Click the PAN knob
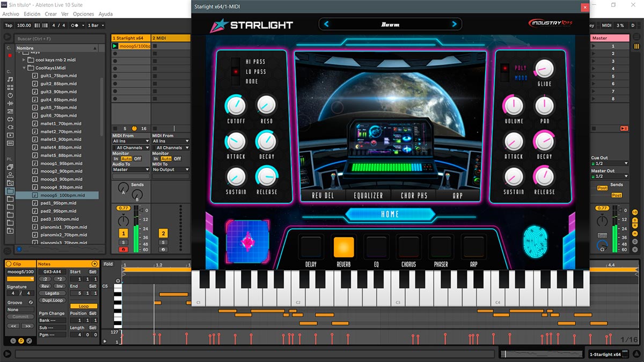This screenshot has height=362, width=644. [x=544, y=106]
